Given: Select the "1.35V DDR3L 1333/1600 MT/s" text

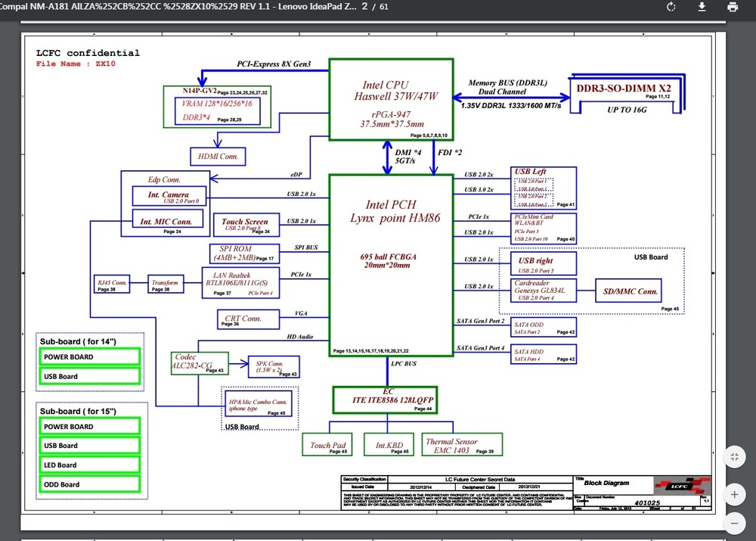Looking at the screenshot, I should pos(511,106).
